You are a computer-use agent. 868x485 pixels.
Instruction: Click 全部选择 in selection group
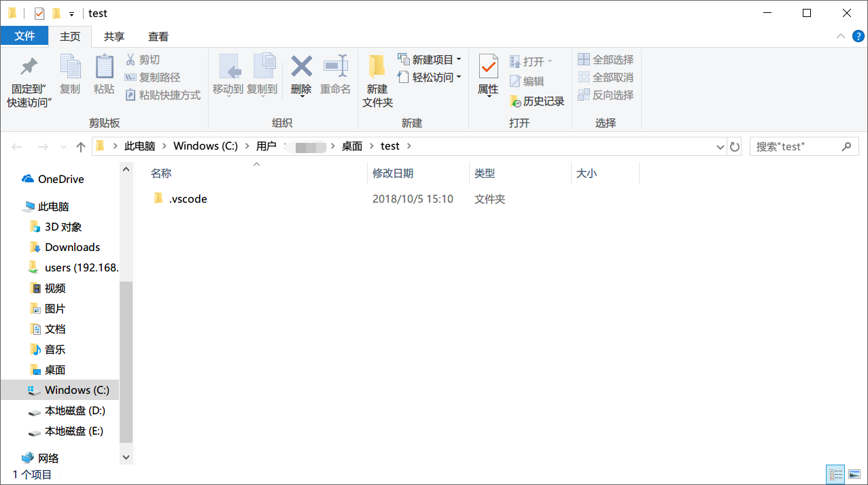pyautogui.click(x=606, y=60)
